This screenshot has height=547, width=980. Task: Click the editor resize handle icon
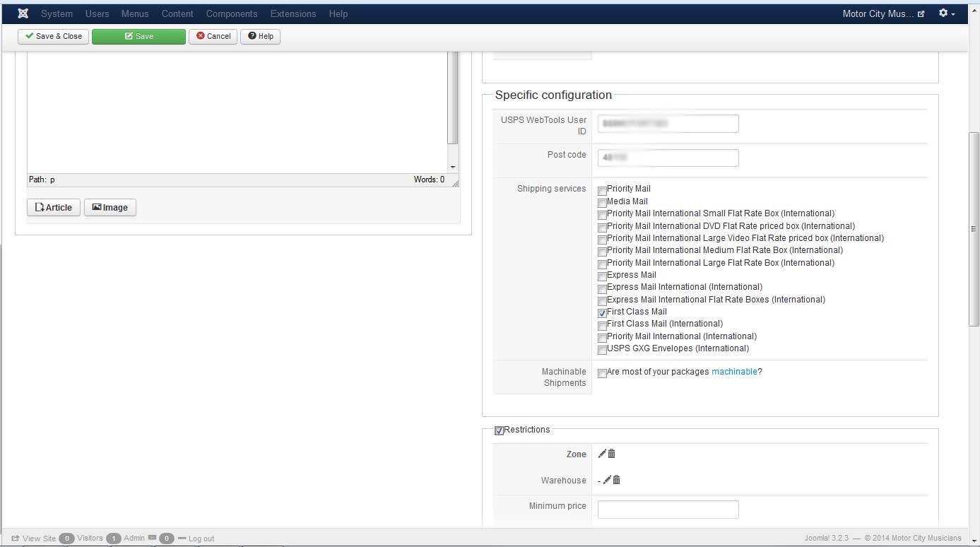456,183
